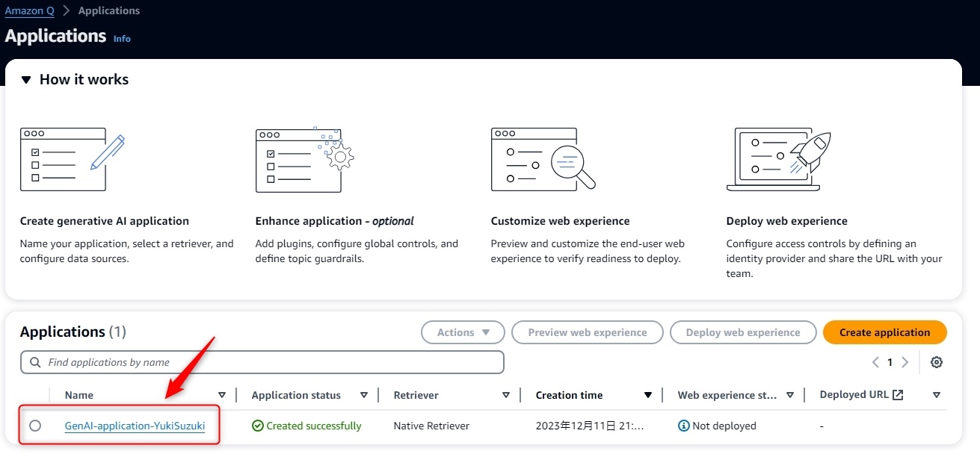Click page number 1 in pagination

pyautogui.click(x=890, y=362)
